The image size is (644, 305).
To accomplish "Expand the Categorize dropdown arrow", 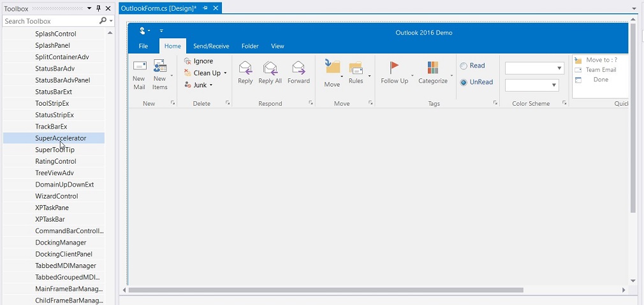I will [x=451, y=75].
